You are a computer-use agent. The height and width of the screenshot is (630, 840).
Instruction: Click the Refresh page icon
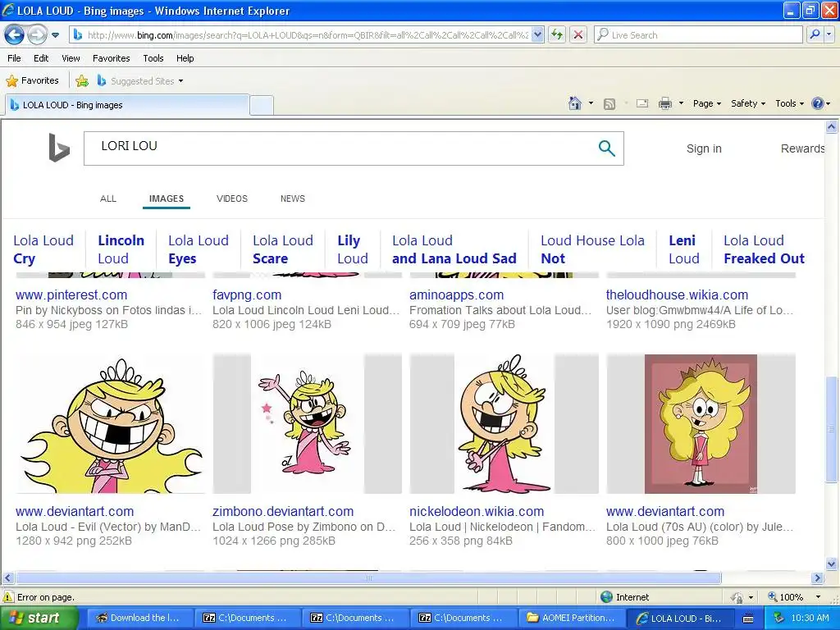coord(557,35)
